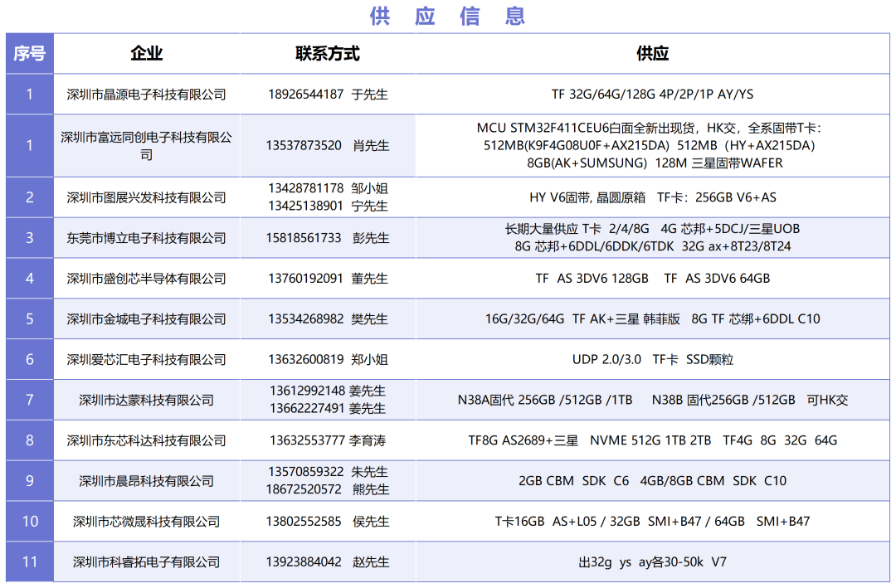This screenshot has width=896, height=588.
Task: Click phone 15818561733 彭先生
Action: tap(328, 238)
